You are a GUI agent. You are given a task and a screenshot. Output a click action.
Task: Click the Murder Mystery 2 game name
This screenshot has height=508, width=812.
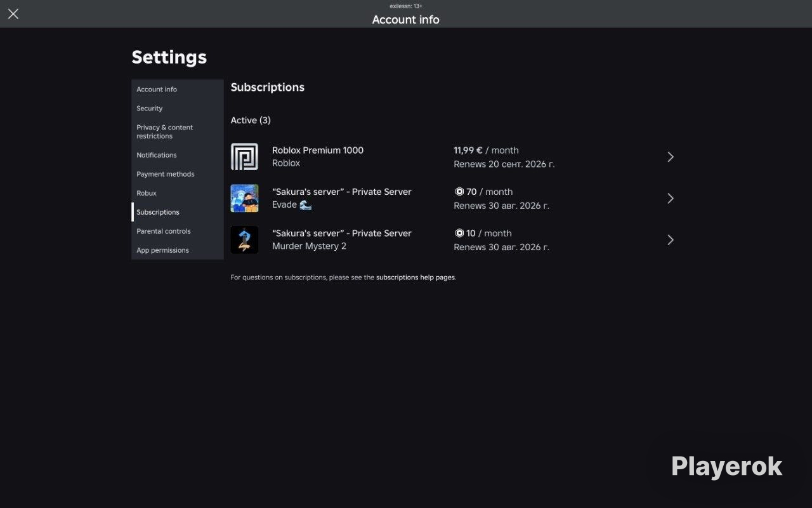click(309, 246)
